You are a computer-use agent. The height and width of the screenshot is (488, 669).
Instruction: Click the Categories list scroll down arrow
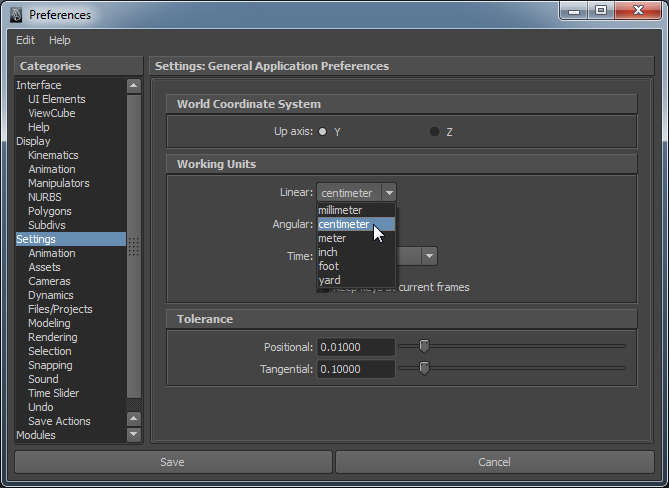click(134, 435)
